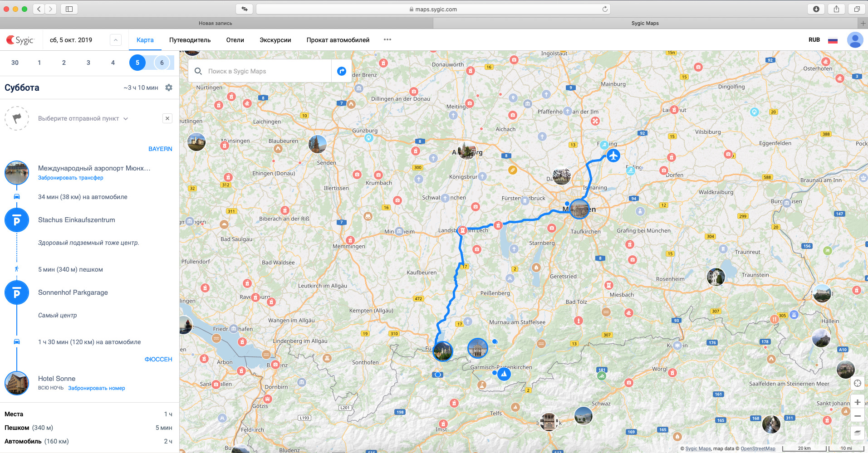Click 1 ч 30 мин (120 км) segment
The width and height of the screenshot is (868, 453).
tap(89, 342)
